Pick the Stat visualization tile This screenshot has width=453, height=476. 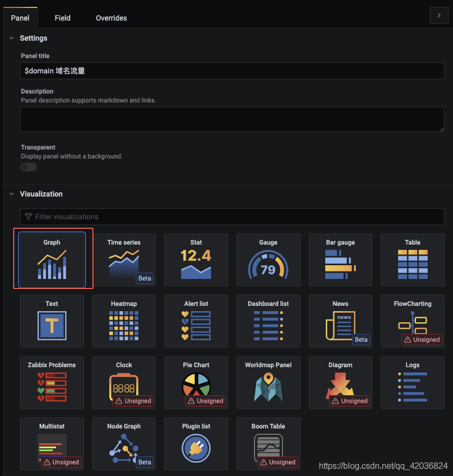coord(196,260)
